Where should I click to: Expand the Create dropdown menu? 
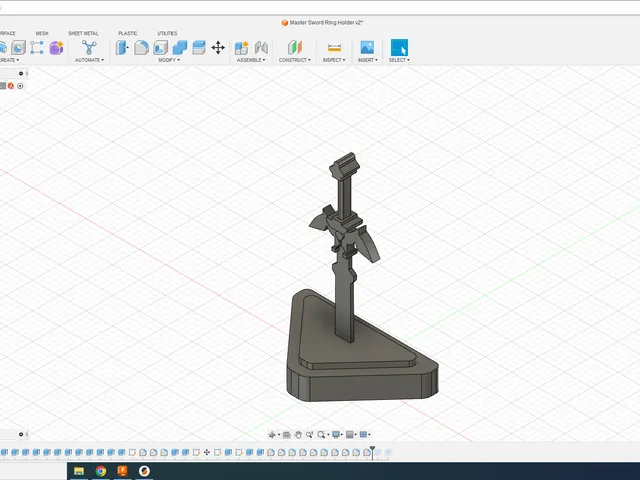9,60
